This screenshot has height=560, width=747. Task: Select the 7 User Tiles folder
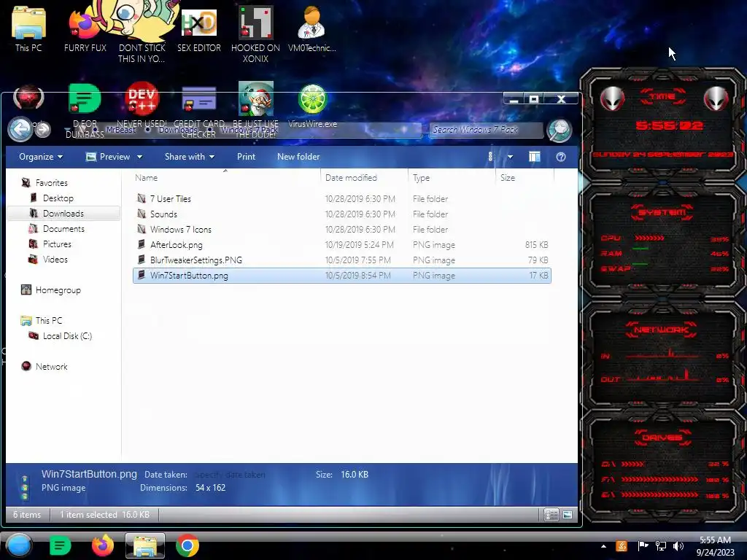coord(342,198)
